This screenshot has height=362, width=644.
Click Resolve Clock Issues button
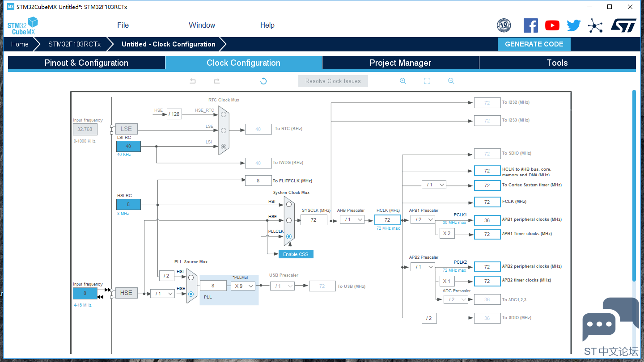click(333, 81)
